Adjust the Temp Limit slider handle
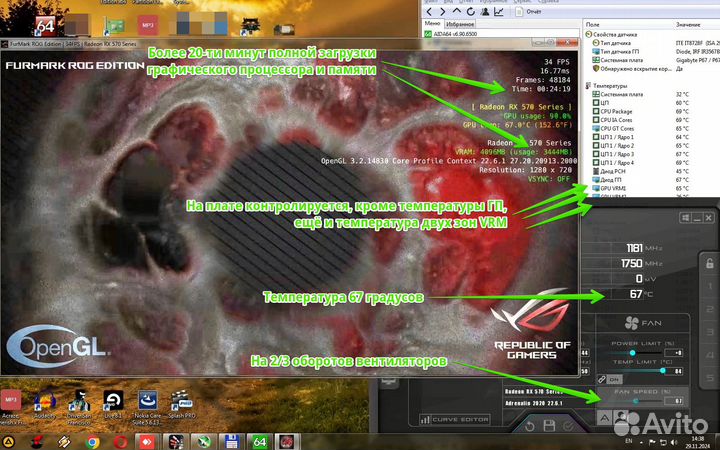Screen dimensions: 720x450 tap(663, 371)
